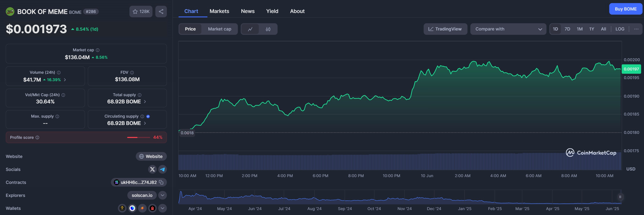Open Circulating supply info icon
Viewport: 644px width, 215px height.
click(x=142, y=116)
